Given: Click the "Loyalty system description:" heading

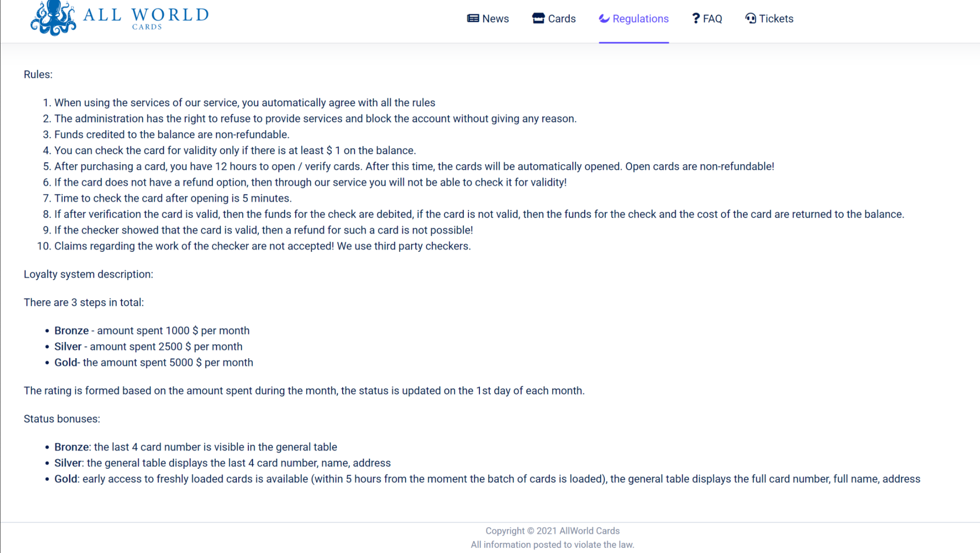Looking at the screenshot, I should pos(89,274).
